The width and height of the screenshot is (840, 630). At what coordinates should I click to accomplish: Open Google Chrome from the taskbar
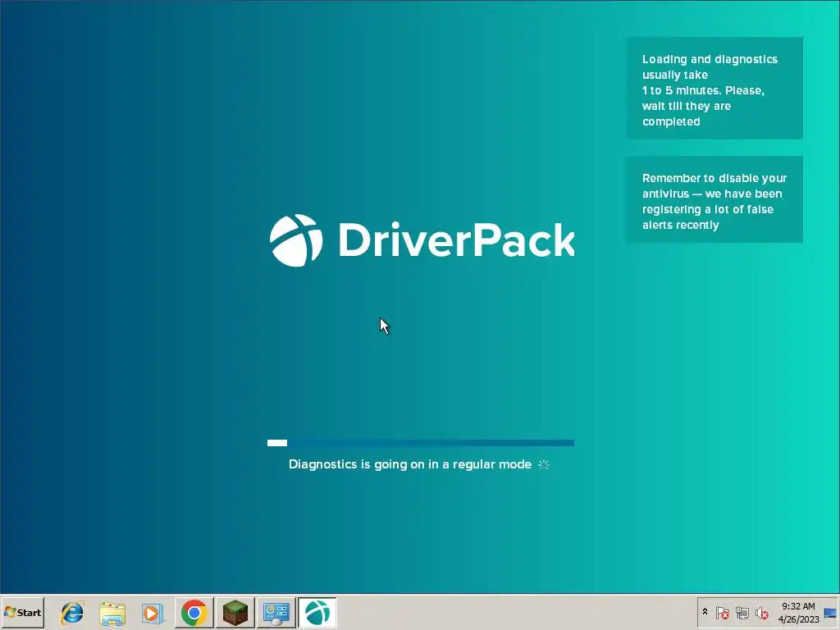[194, 613]
